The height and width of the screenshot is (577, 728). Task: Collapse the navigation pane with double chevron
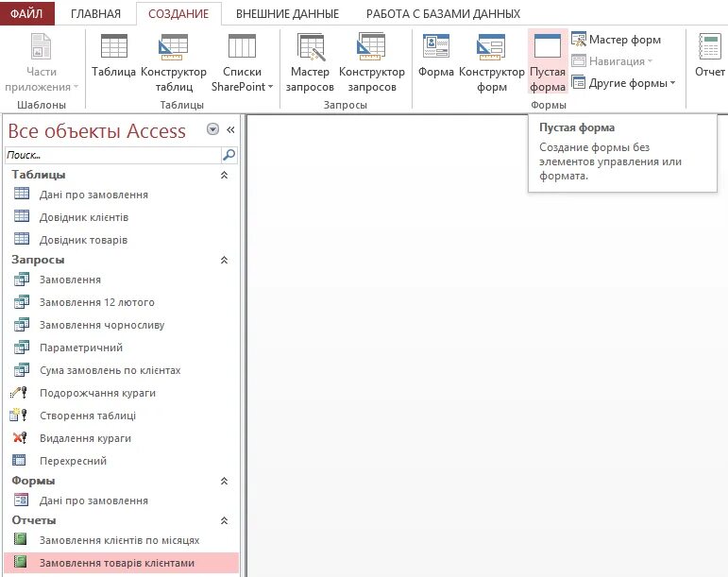click(x=230, y=129)
